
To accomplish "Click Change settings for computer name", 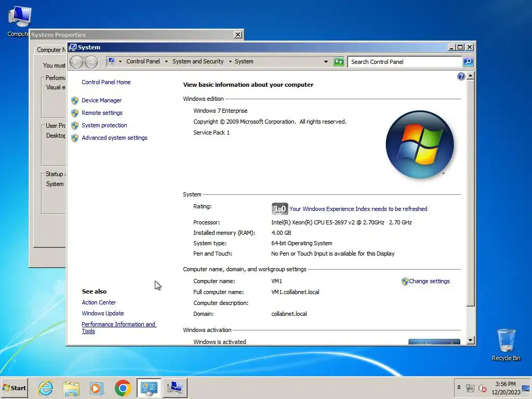I will tap(429, 281).
